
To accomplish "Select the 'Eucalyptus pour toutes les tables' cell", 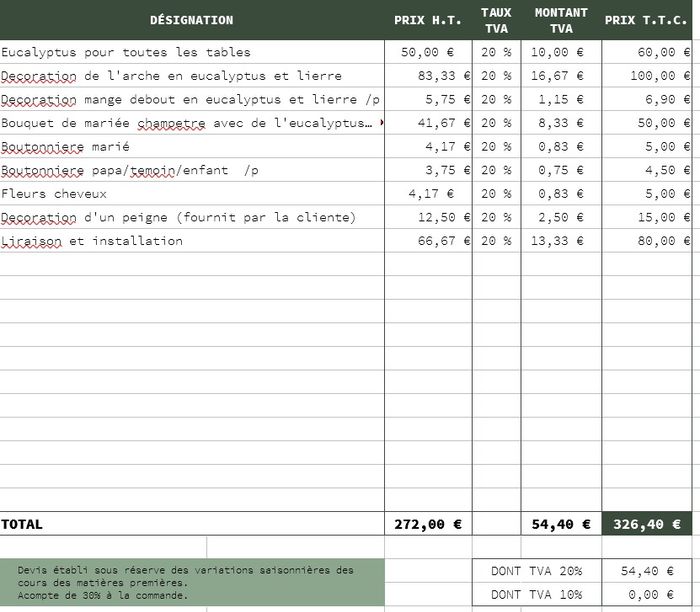I will 127,52.
